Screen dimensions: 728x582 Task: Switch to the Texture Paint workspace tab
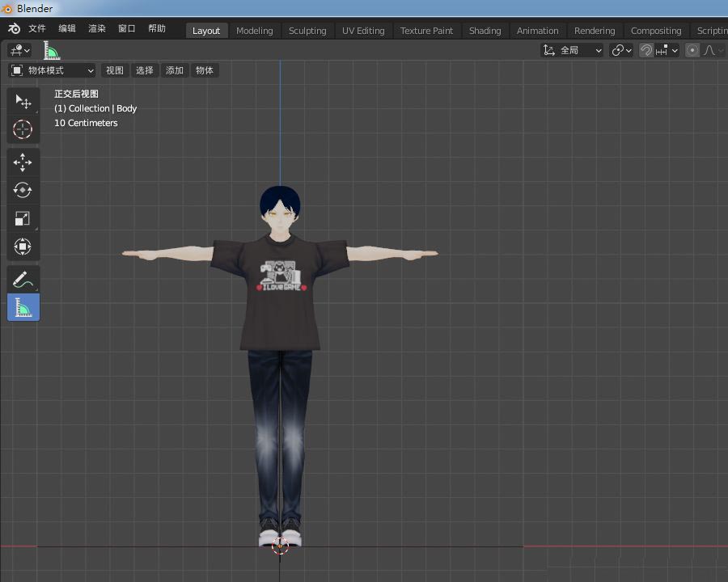coord(426,31)
